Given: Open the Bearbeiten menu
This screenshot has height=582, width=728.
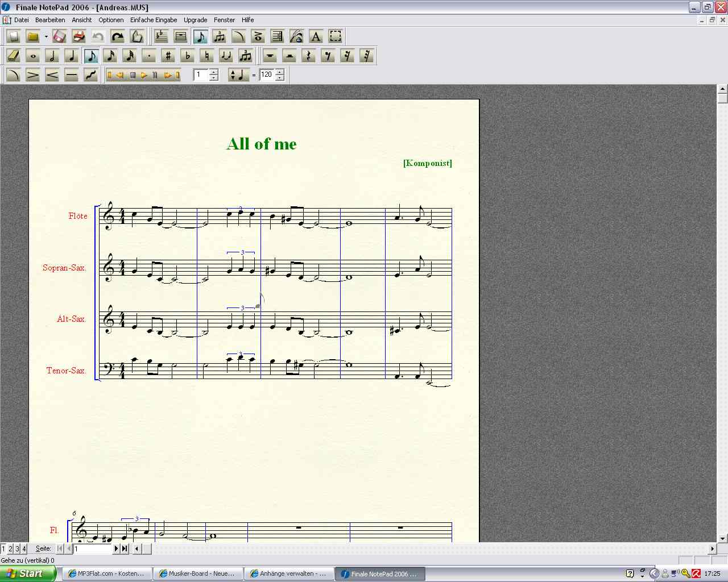Looking at the screenshot, I should click(x=50, y=20).
